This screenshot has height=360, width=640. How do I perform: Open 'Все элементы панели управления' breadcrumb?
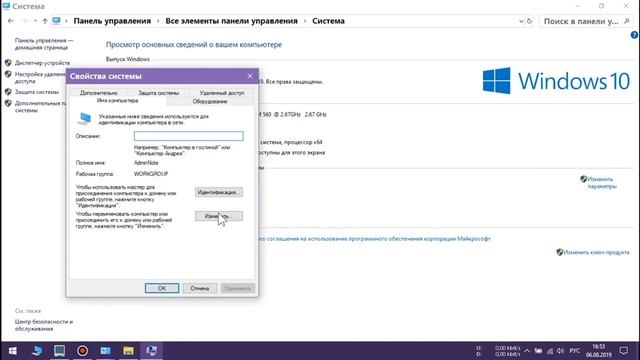231,21
